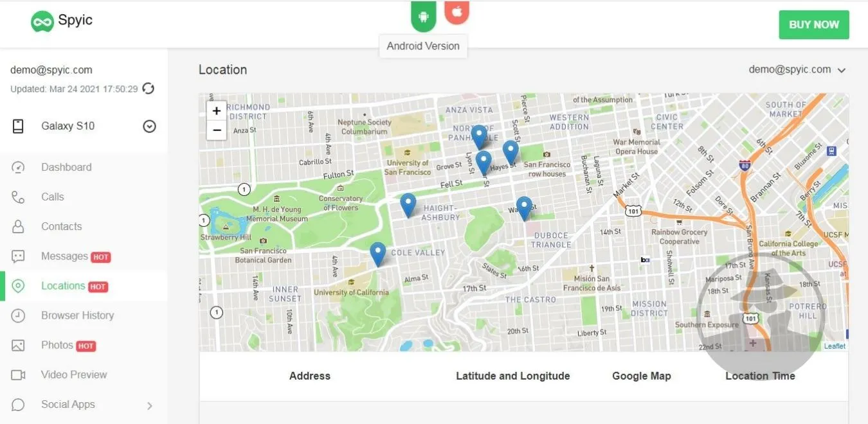Click the Latitude and Longitude column header
868x424 pixels.
click(x=513, y=376)
